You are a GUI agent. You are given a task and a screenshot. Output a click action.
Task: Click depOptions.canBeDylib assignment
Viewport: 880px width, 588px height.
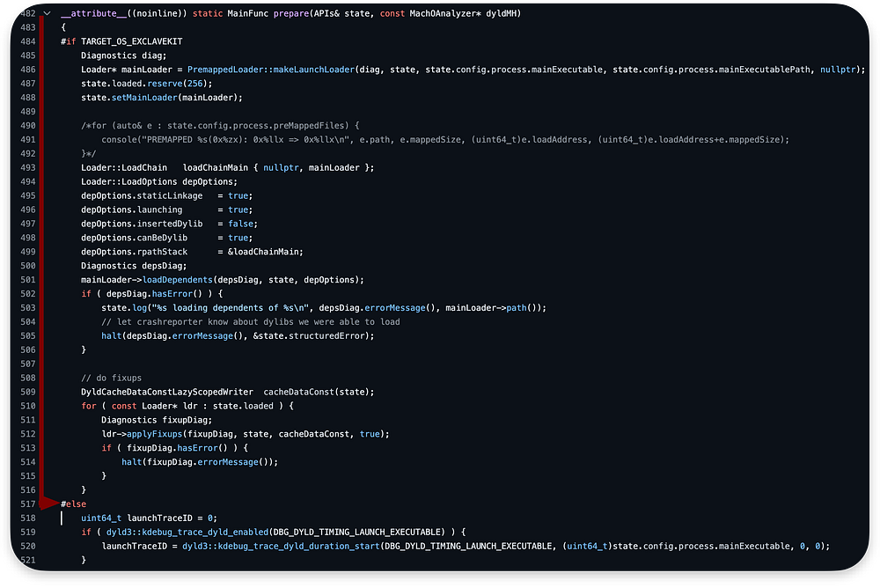coord(166,239)
